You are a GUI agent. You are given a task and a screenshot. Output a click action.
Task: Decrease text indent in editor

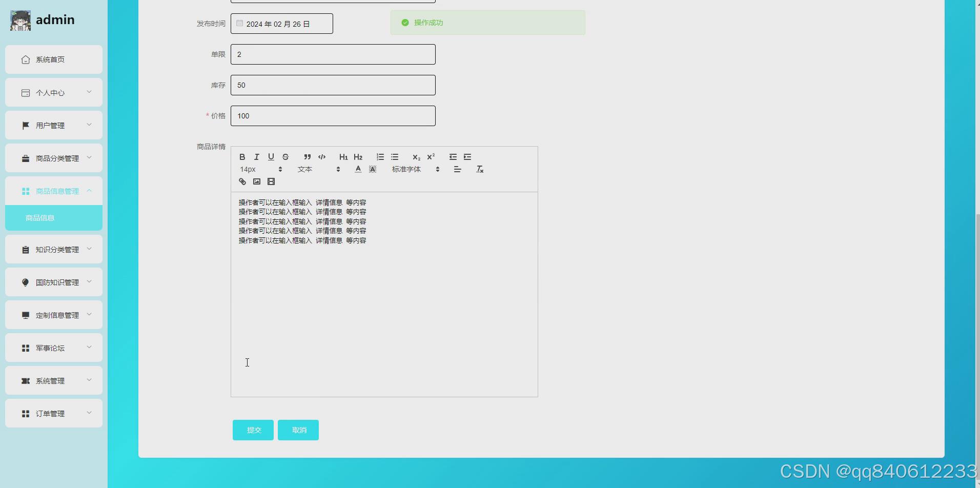pos(453,157)
